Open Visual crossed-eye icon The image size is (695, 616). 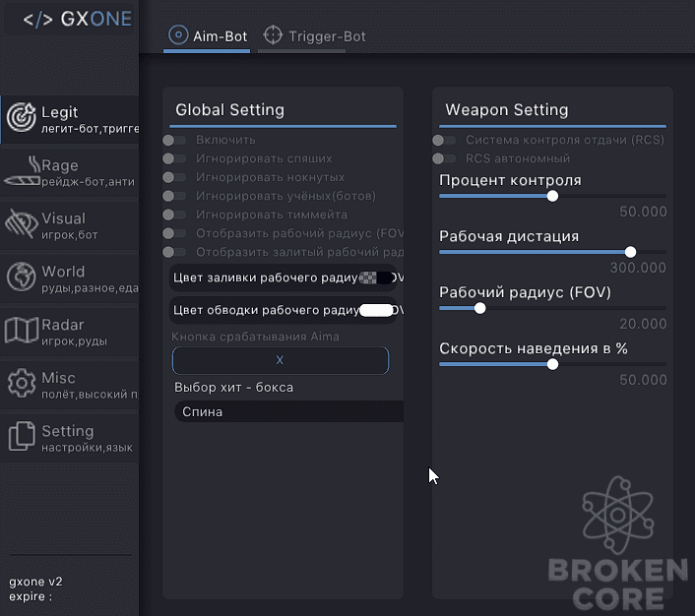point(22,224)
